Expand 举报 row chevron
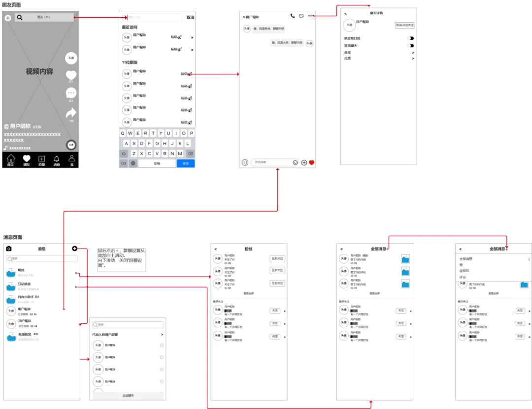This screenshot has height=409, width=532. coord(413,53)
